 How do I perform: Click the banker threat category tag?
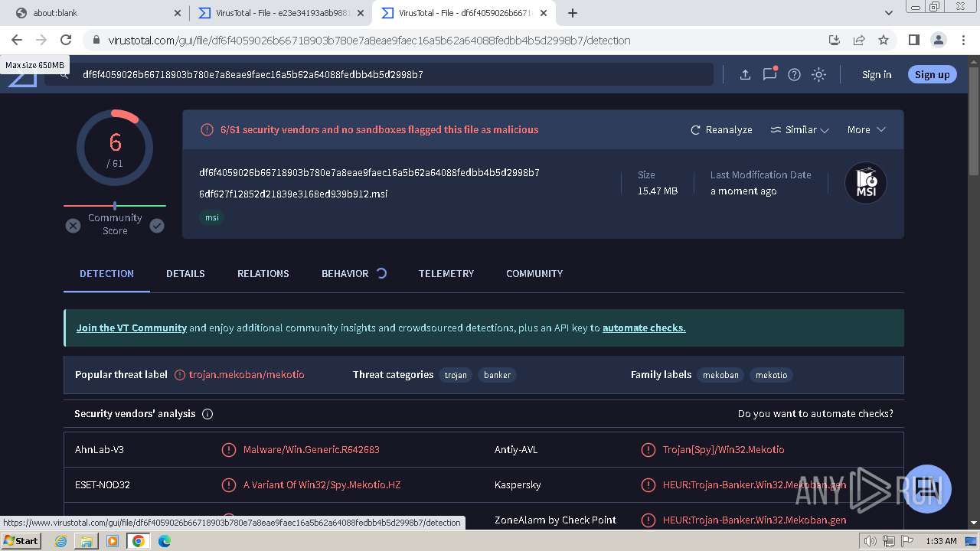(497, 375)
